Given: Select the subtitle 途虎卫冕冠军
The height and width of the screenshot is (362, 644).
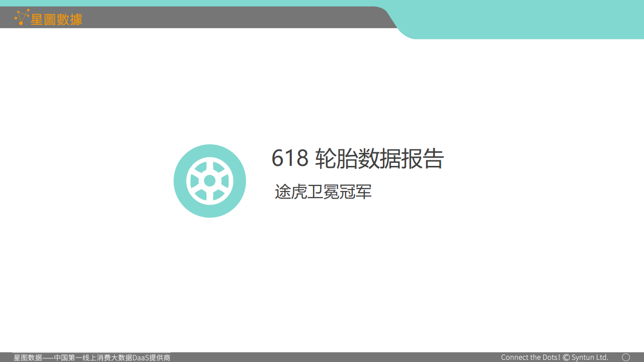Looking at the screenshot, I should [x=323, y=192].
